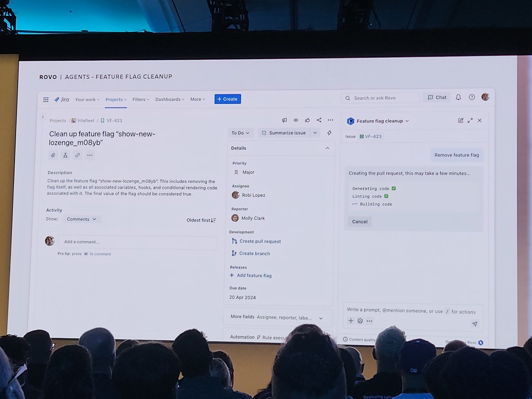Open the To Do status dropdown
532x399 pixels.
tap(241, 133)
